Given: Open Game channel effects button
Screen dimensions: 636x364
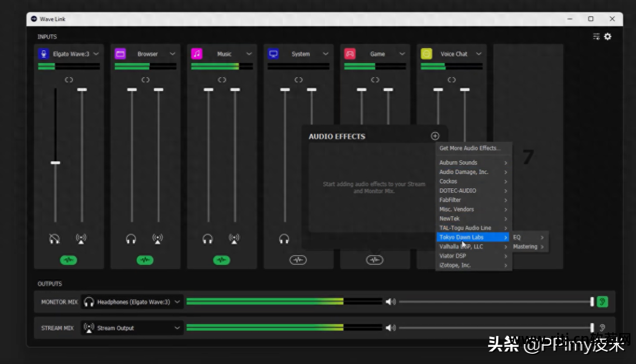Looking at the screenshot, I should pyautogui.click(x=374, y=260).
